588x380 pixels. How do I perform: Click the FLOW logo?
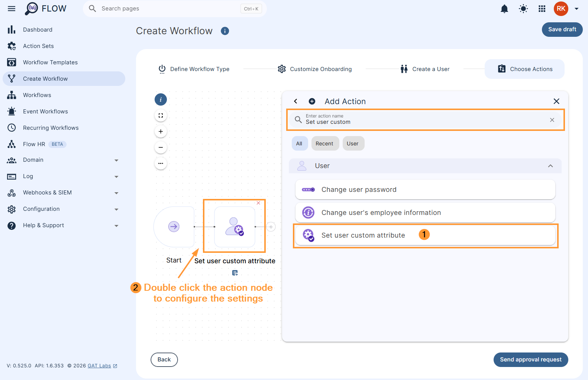(45, 9)
